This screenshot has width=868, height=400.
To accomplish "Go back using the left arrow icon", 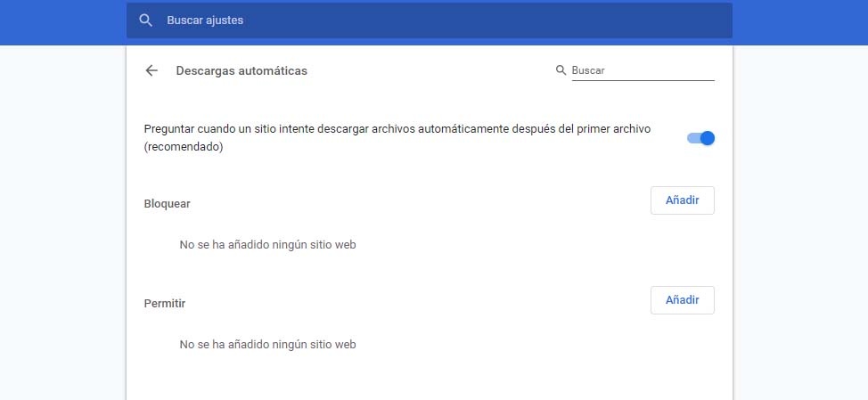I will (151, 70).
